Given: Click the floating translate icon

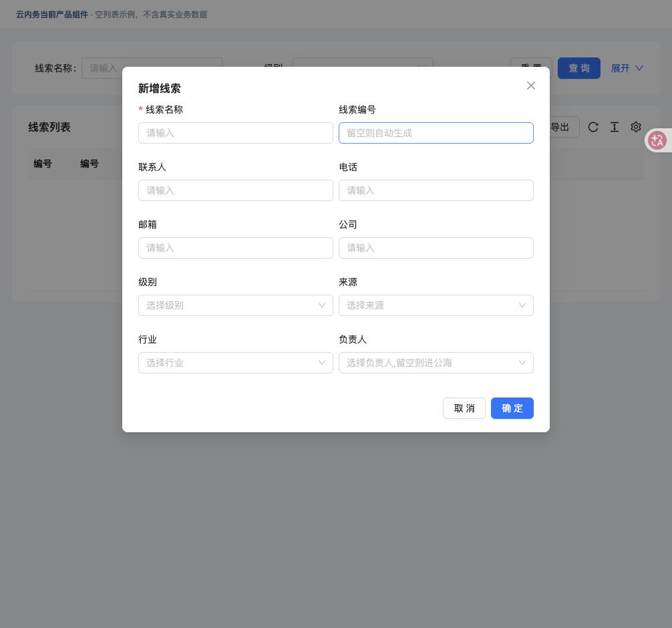Looking at the screenshot, I should (x=657, y=140).
